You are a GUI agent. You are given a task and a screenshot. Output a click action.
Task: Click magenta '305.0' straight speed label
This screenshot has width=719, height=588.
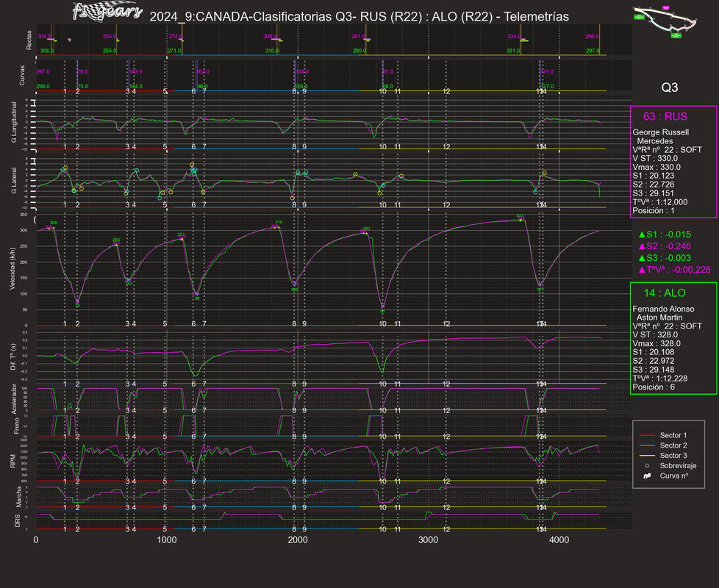tap(45, 36)
